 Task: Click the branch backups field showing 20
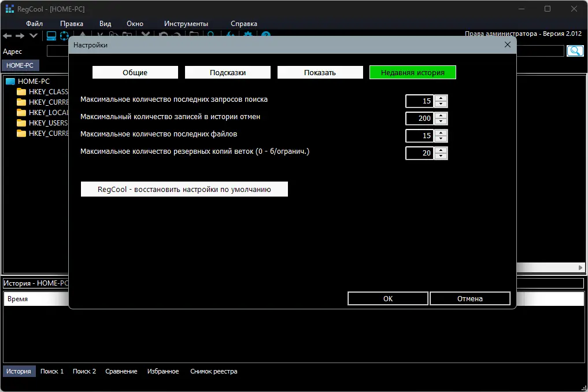[420, 153]
